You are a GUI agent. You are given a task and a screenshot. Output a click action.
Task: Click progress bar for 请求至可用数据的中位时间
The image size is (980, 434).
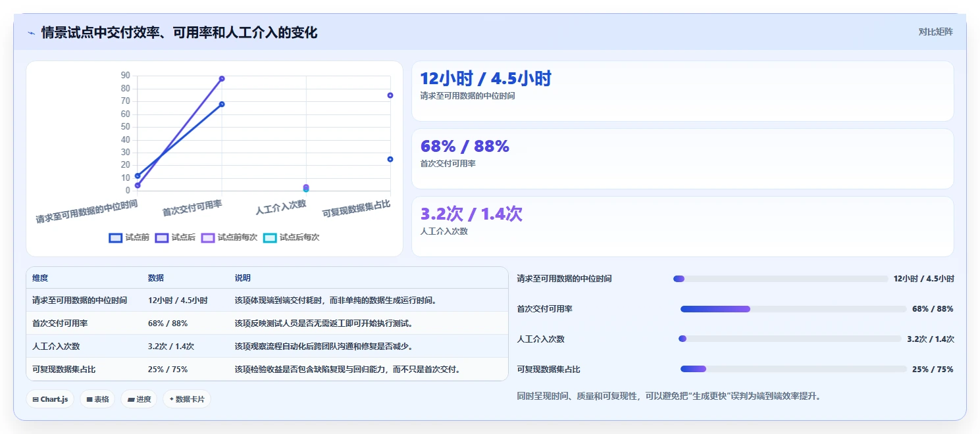click(x=781, y=279)
